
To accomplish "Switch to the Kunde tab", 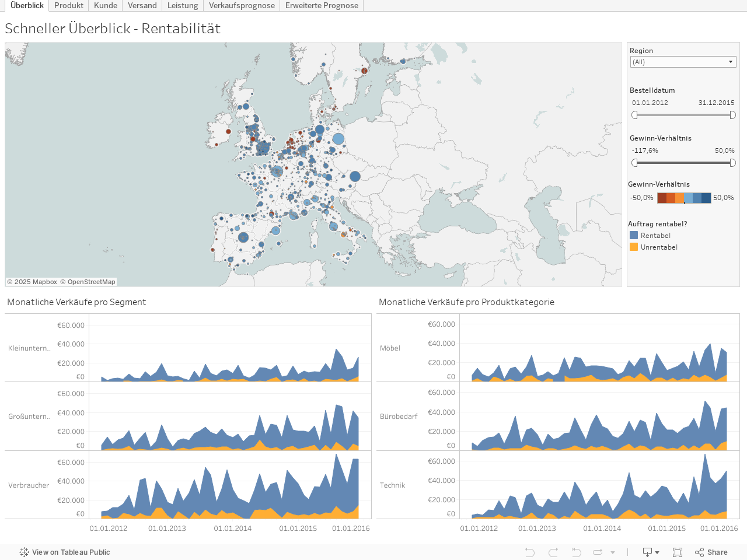I will pyautogui.click(x=106, y=5).
